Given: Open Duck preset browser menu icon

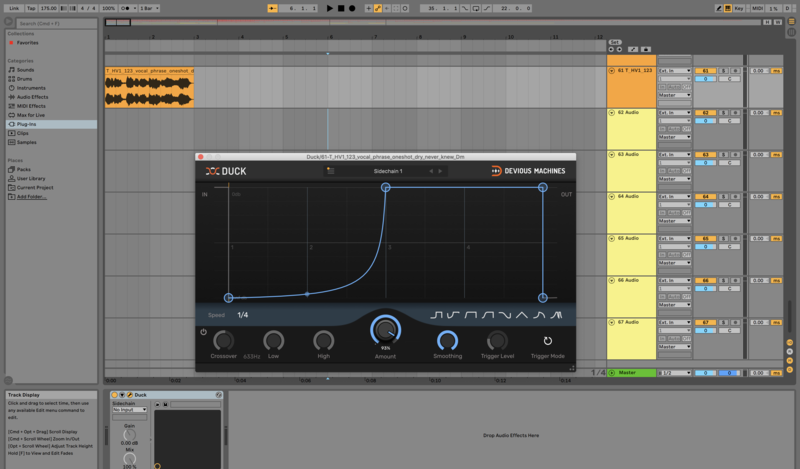Looking at the screenshot, I should (x=331, y=171).
